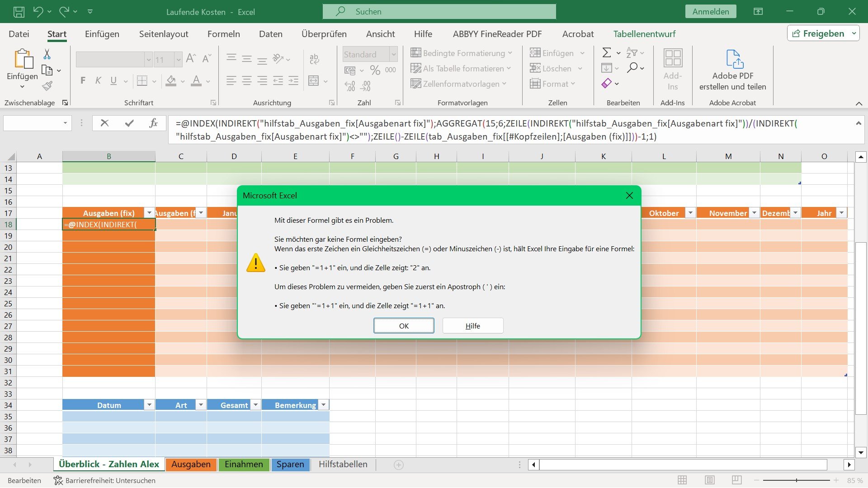Click the AutoSum sigma icon
868x488 pixels.
pyautogui.click(x=607, y=53)
